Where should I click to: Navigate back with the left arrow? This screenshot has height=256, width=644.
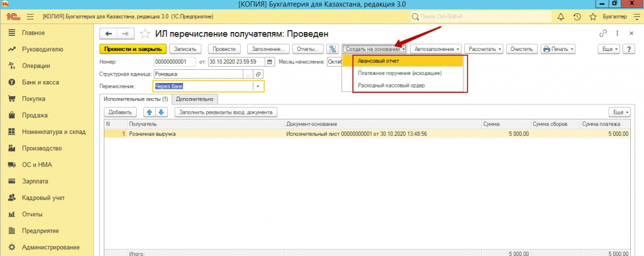click(x=109, y=34)
